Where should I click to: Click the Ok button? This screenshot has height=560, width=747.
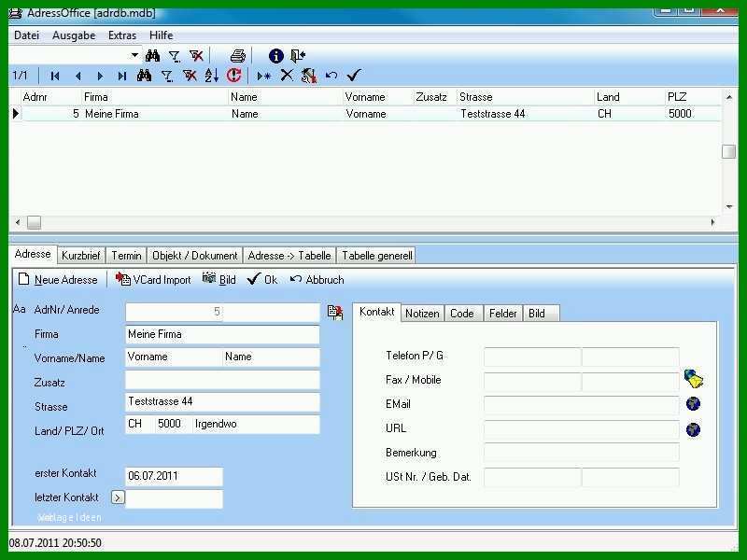(x=262, y=279)
